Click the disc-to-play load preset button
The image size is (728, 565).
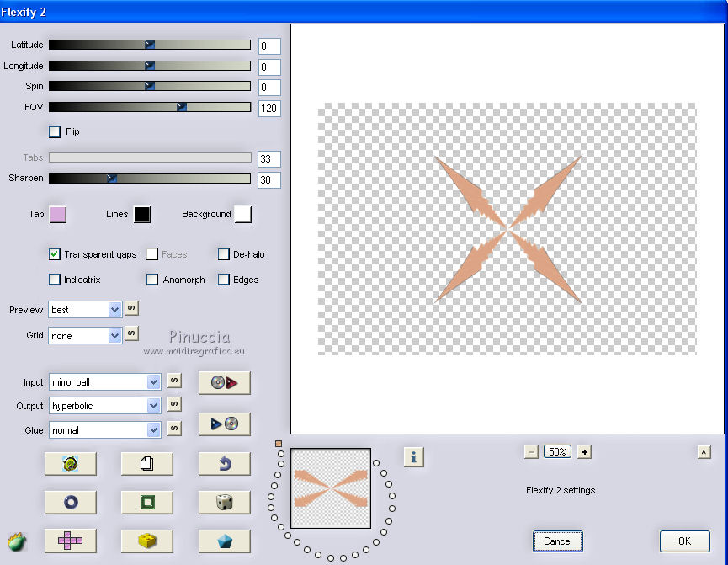(224, 382)
